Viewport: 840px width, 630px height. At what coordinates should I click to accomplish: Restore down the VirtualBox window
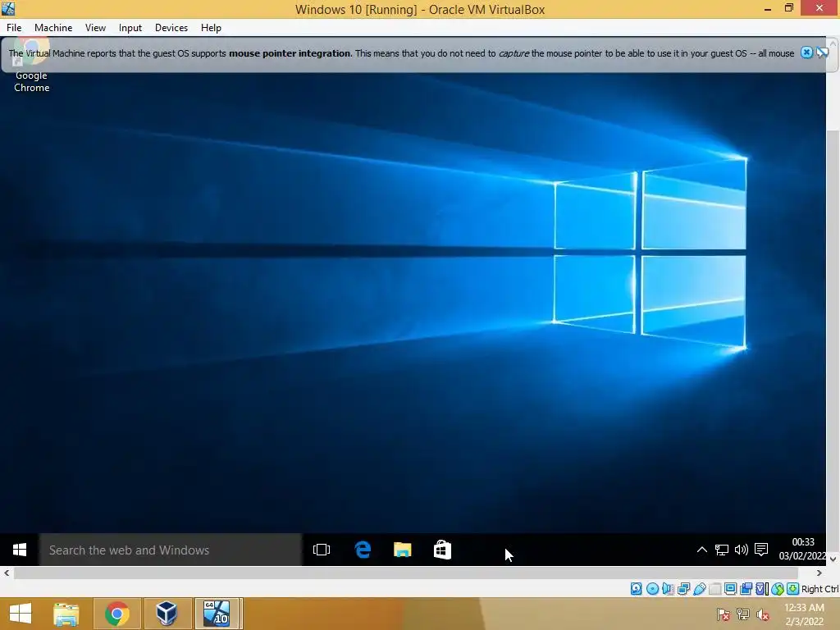[788, 8]
